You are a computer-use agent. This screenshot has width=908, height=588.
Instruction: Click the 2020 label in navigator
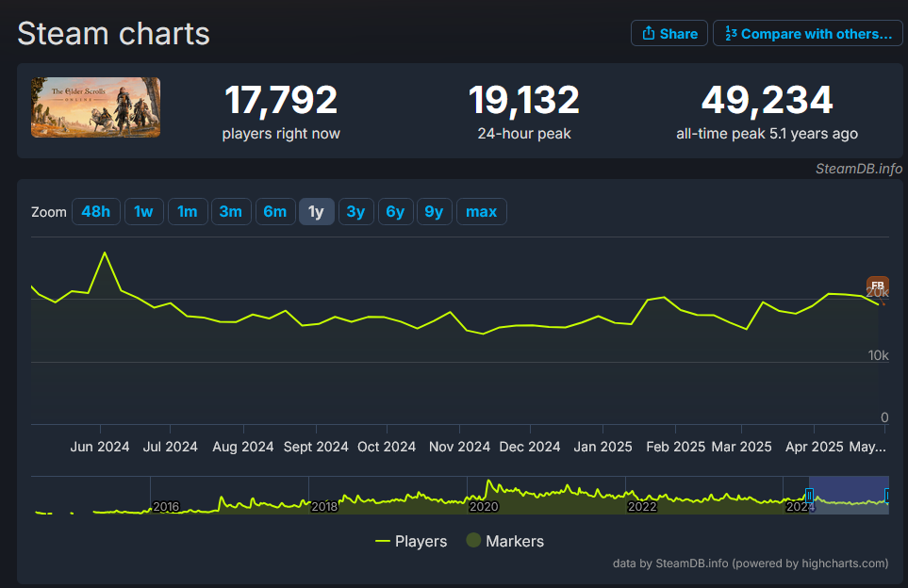point(484,507)
